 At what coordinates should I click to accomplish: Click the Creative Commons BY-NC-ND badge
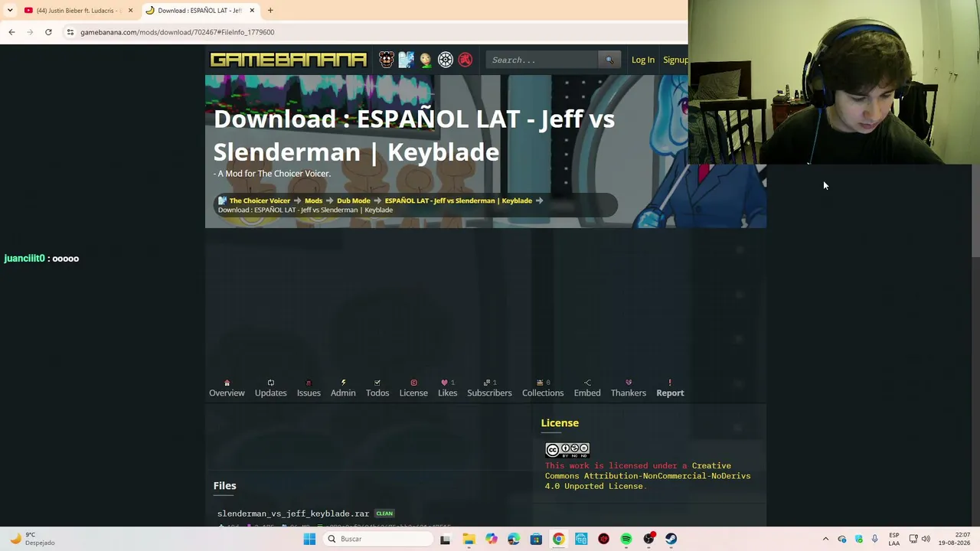pyautogui.click(x=567, y=449)
